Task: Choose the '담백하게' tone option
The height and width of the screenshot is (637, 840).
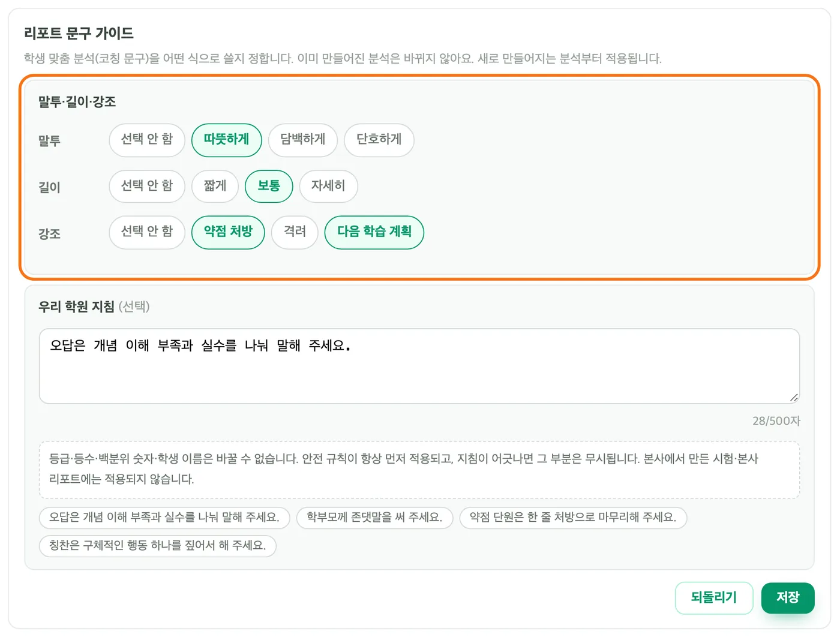Action: 303,140
